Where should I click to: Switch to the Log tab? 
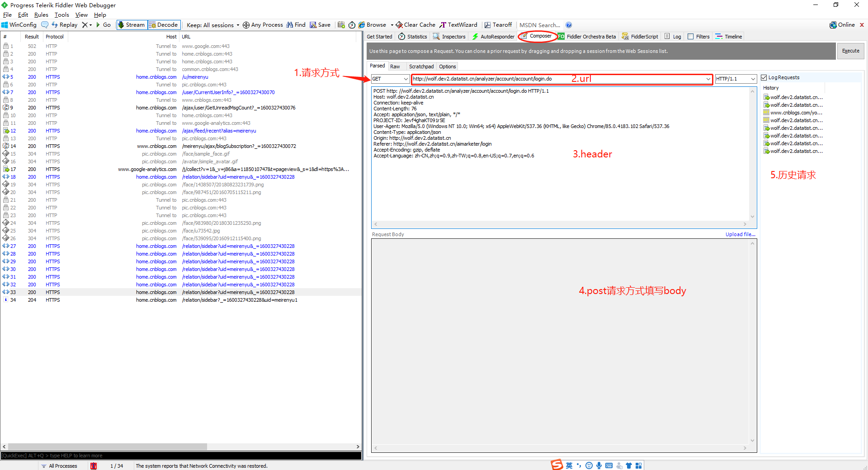click(673, 37)
